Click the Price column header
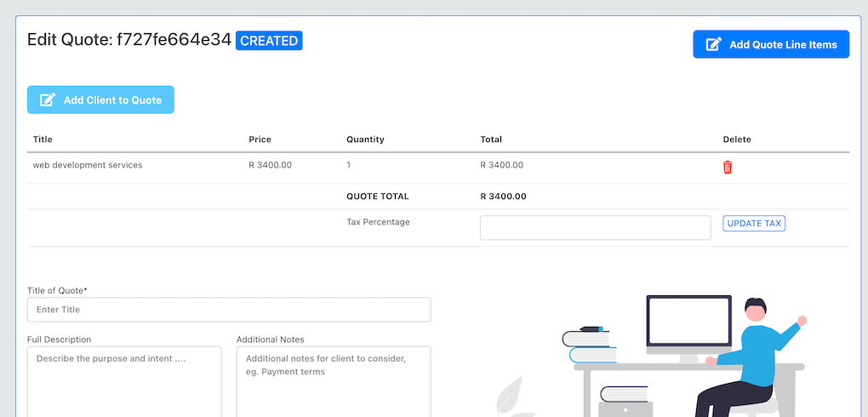 point(260,140)
